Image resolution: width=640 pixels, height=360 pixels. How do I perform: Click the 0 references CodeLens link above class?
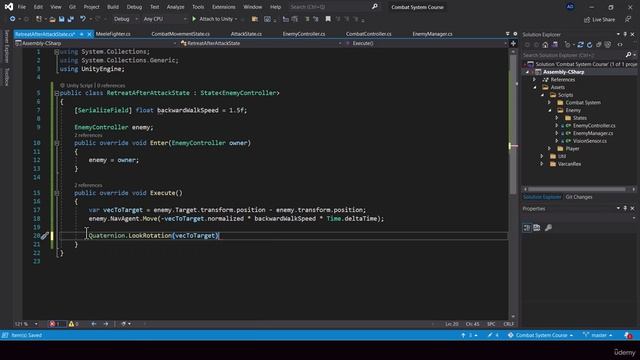111,86
